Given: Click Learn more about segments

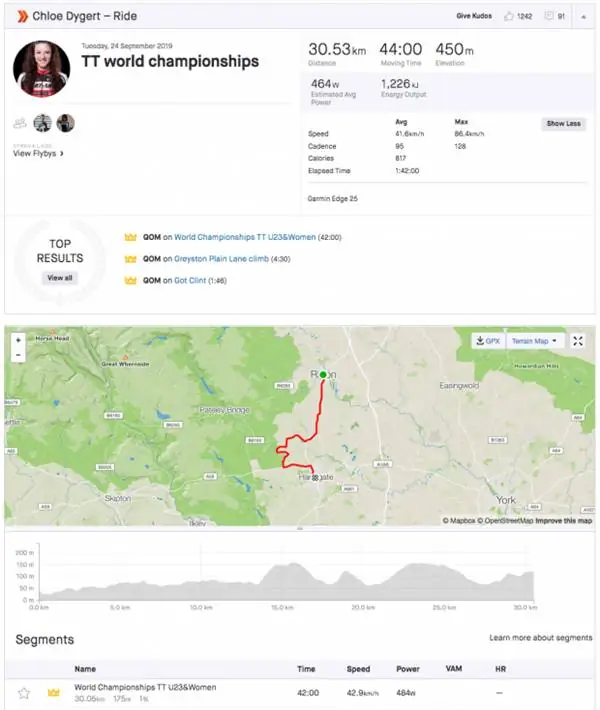Looking at the screenshot, I should tap(540, 638).
